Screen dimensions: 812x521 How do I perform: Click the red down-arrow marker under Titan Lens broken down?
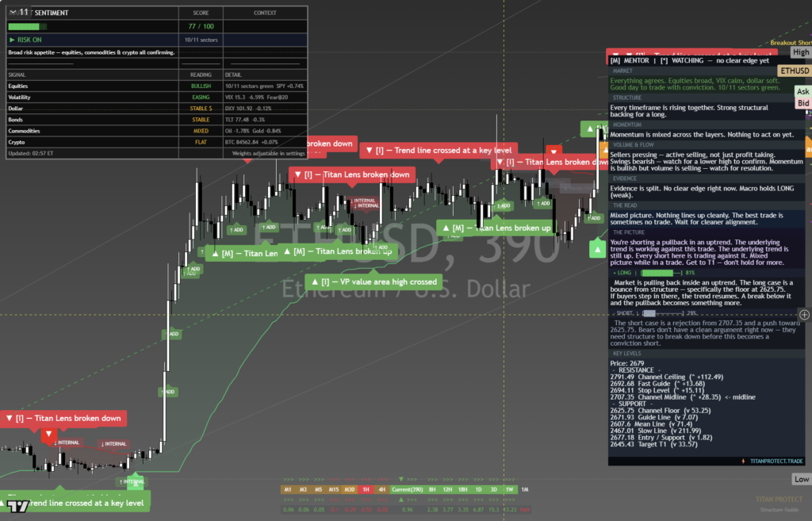[x=48, y=434]
